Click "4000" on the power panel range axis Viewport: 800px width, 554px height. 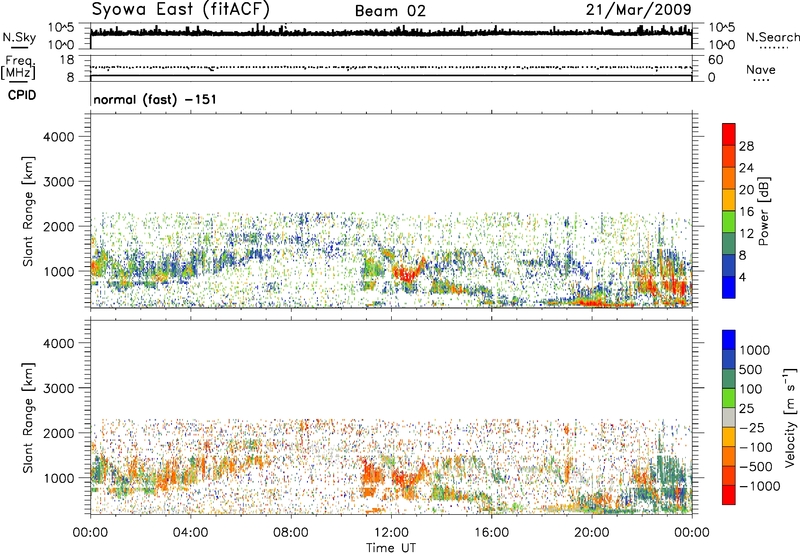(x=59, y=137)
